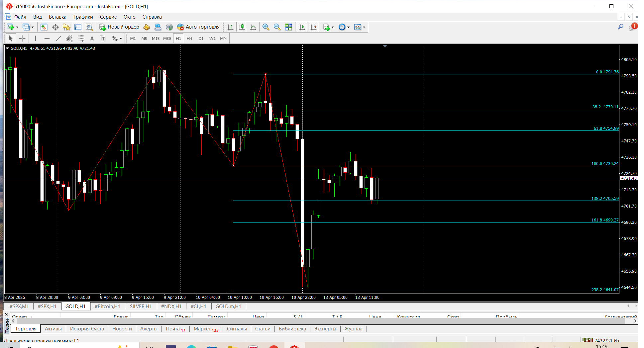
Task: Select the equidistant channel tool
Action: pos(69,39)
